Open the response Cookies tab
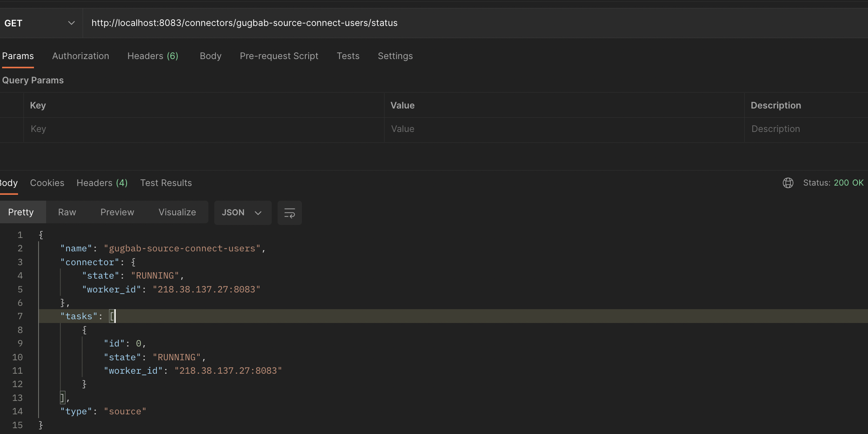This screenshot has height=434, width=868. coord(47,183)
